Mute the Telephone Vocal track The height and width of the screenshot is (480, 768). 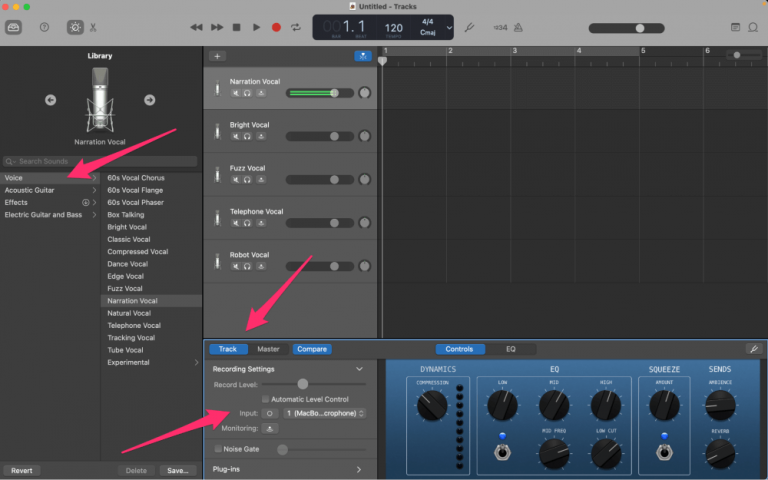pyautogui.click(x=236, y=223)
